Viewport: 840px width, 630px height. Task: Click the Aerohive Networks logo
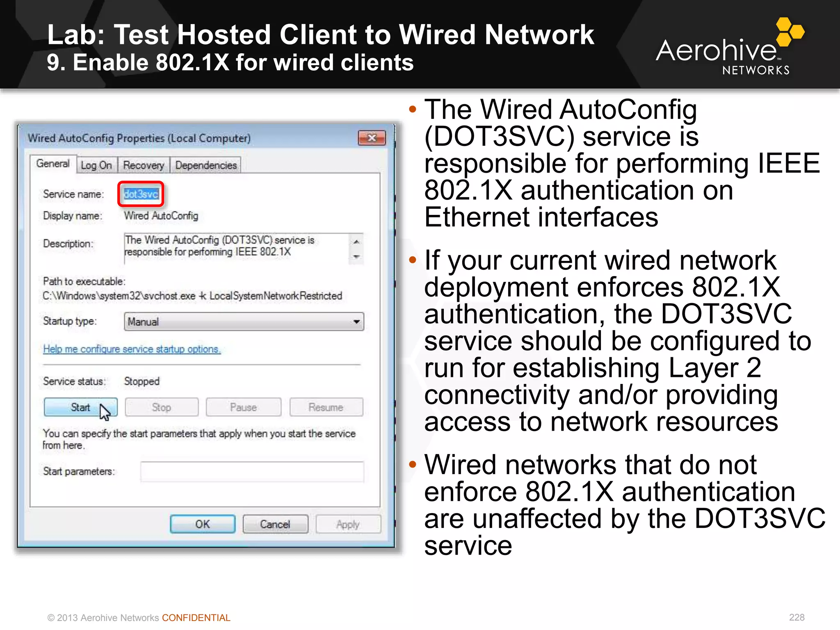point(730,47)
